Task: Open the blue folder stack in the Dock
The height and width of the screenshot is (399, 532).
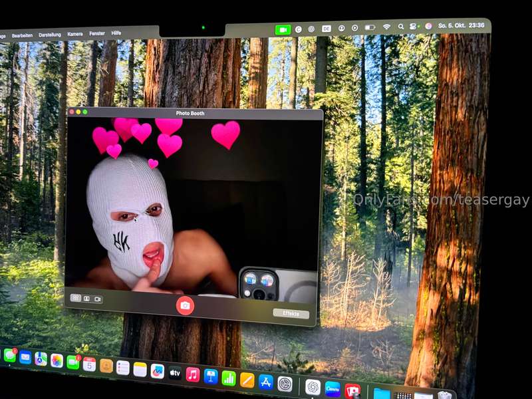Action: 382,394
